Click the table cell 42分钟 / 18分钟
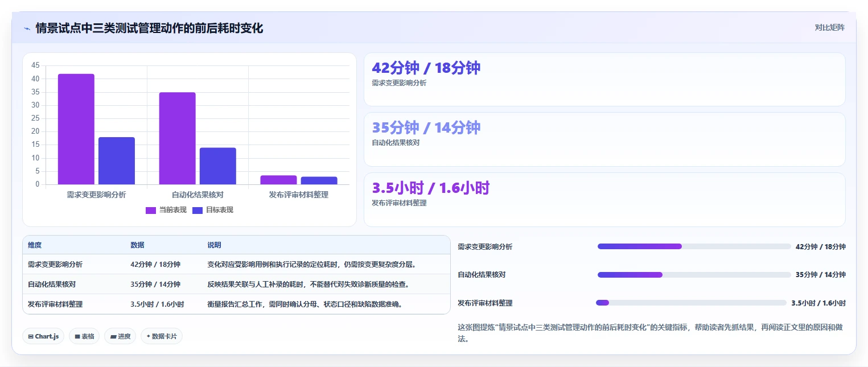 [155, 265]
